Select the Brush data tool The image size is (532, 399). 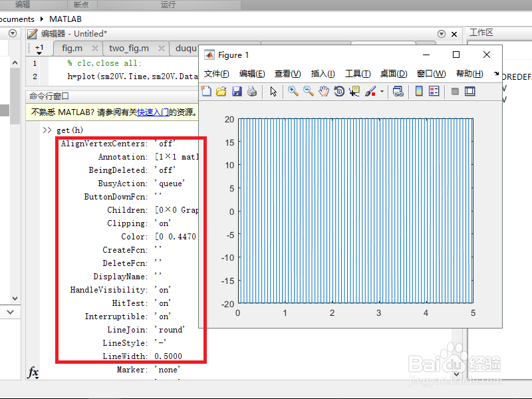tap(370, 91)
